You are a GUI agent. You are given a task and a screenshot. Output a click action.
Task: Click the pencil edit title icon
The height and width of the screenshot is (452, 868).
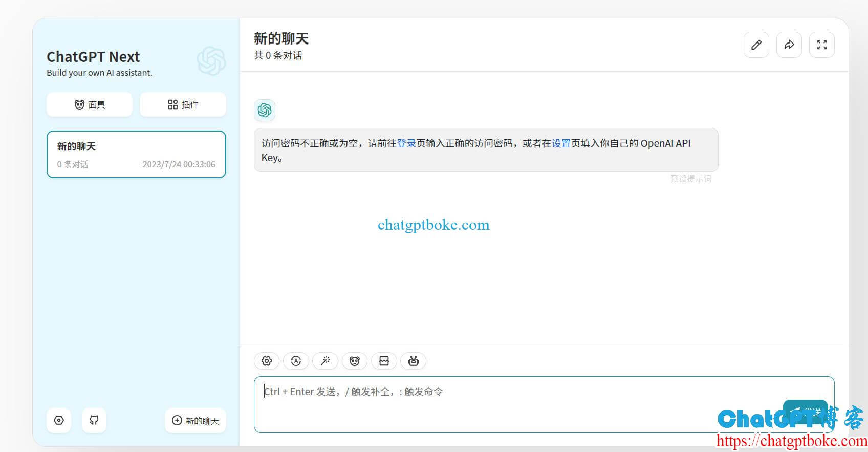point(756,45)
